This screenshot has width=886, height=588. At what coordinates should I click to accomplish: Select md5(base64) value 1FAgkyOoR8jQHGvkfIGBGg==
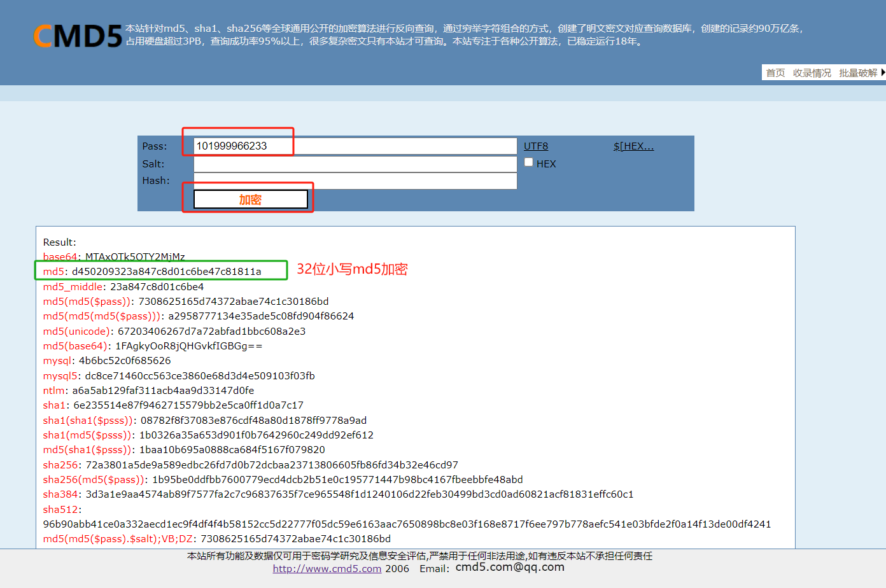(188, 346)
